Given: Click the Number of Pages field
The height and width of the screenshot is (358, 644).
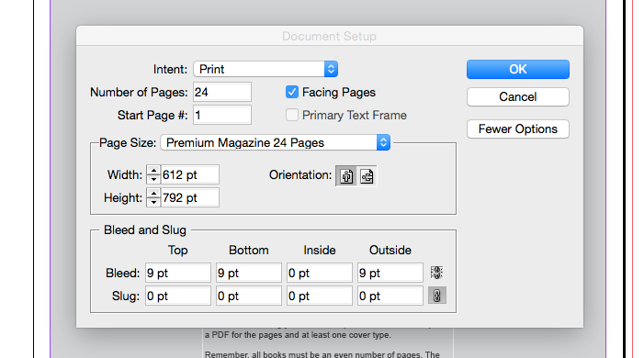Looking at the screenshot, I should (x=222, y=92).
